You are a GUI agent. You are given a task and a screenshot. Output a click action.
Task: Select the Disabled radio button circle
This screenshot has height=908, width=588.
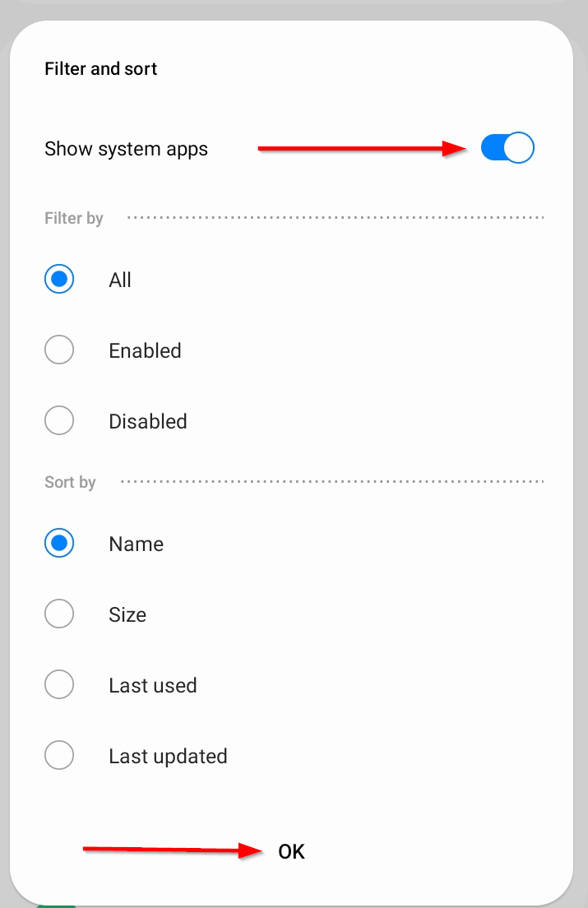pos(59,421)
